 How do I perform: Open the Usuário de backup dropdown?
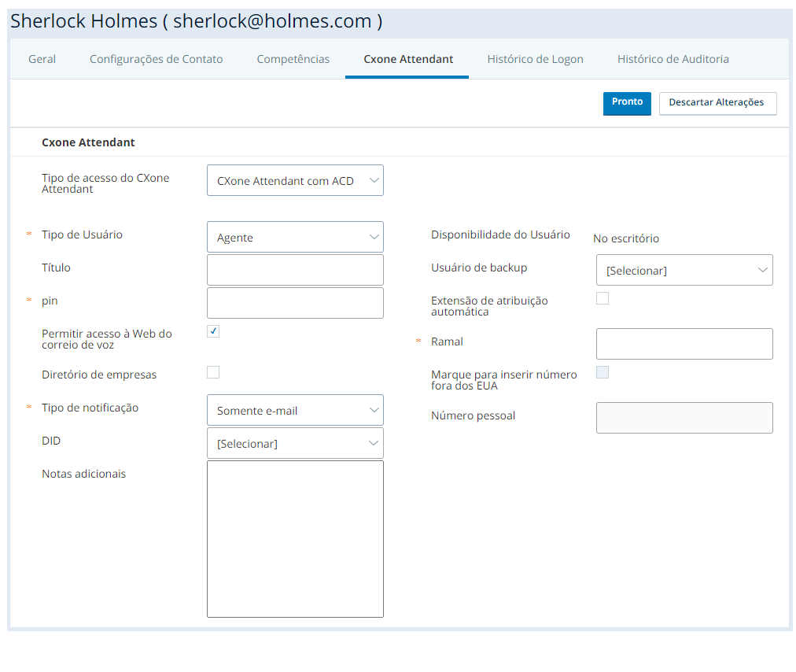click(x=684, y=270)
